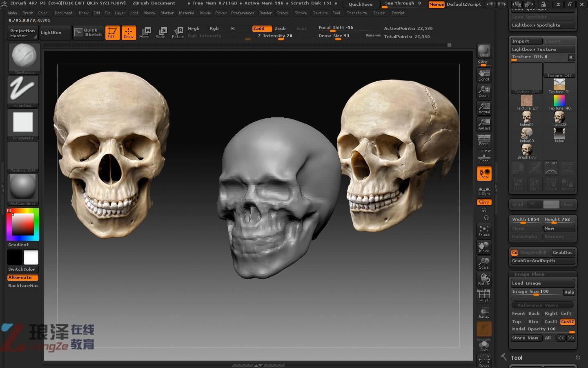Expand the Lightbox Spotlights section
Image resolution: width=588 pixels, height=368 pixels.
[x=543, y=25]
